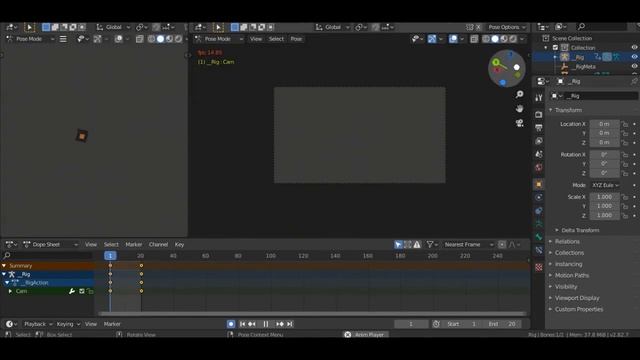Click the Location X field
Image resolution: width=640 pixels, height=360 pixels.
click(604, 124)
